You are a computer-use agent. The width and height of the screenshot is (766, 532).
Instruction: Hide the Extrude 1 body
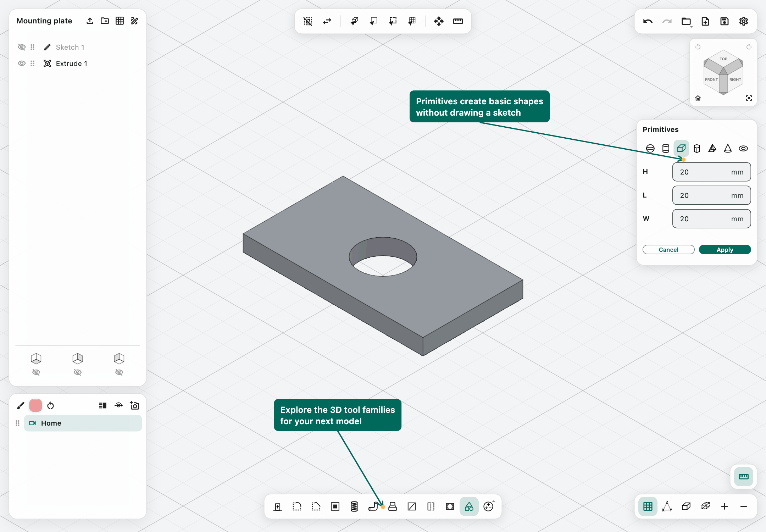(22, 63)
